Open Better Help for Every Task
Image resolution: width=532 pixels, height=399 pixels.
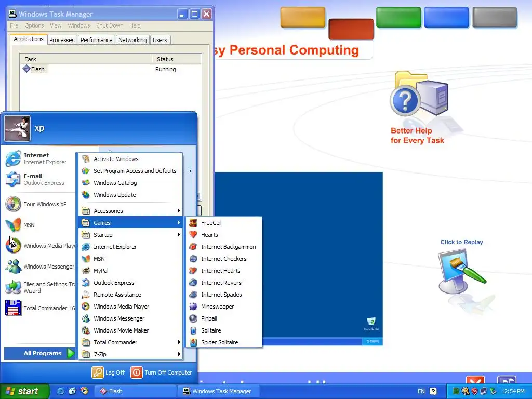coord(417,136)
